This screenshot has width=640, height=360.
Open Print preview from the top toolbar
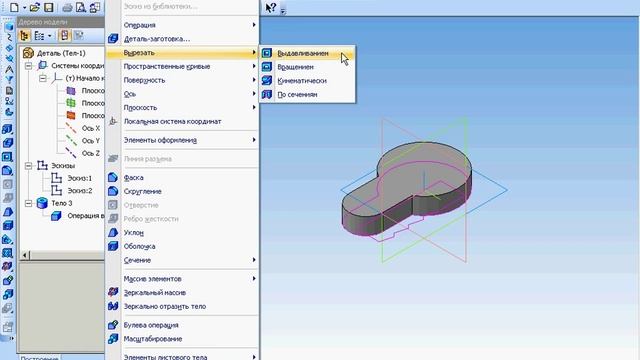81,7
